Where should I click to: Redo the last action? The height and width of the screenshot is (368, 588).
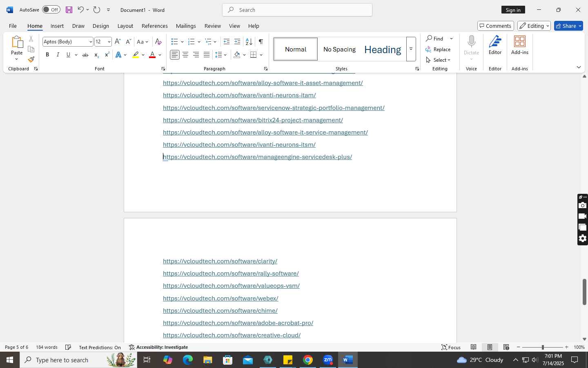[x=97, y=10]
